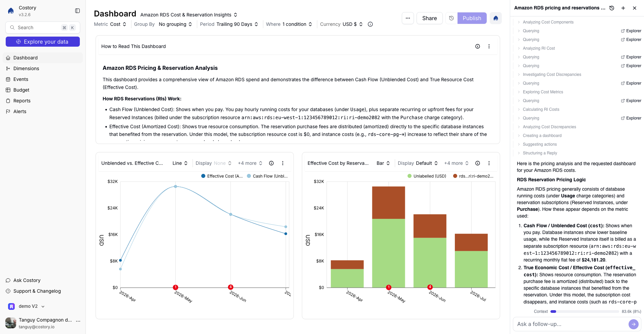
Task: Click the 2026-May bar in bar chart
Action: 388,237
